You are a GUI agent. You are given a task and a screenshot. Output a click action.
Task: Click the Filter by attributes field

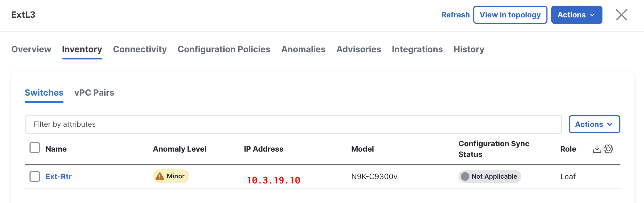293,124
